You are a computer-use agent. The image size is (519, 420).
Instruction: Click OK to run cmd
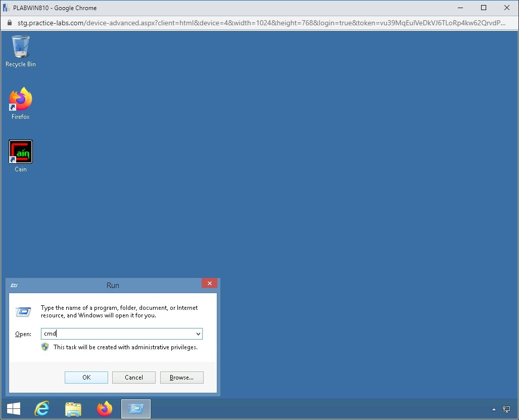(x=86, y=377)
